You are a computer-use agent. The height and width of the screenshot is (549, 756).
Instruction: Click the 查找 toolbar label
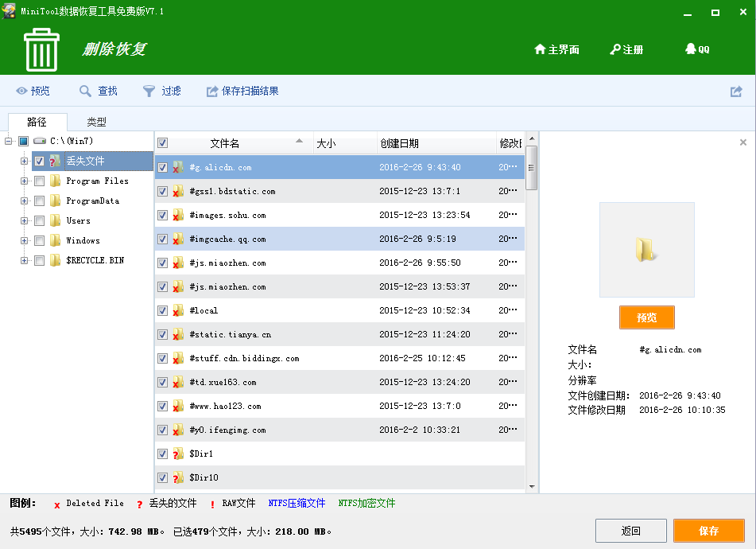(x=107, y=91)
